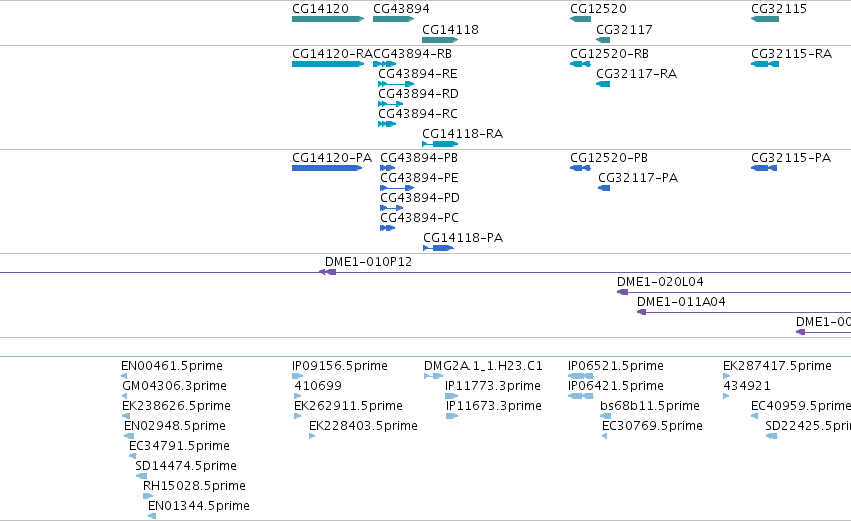Click the CG32115-PA protein label
The width and height of the screenshot is (851, 521).
[x=791, y=158]
